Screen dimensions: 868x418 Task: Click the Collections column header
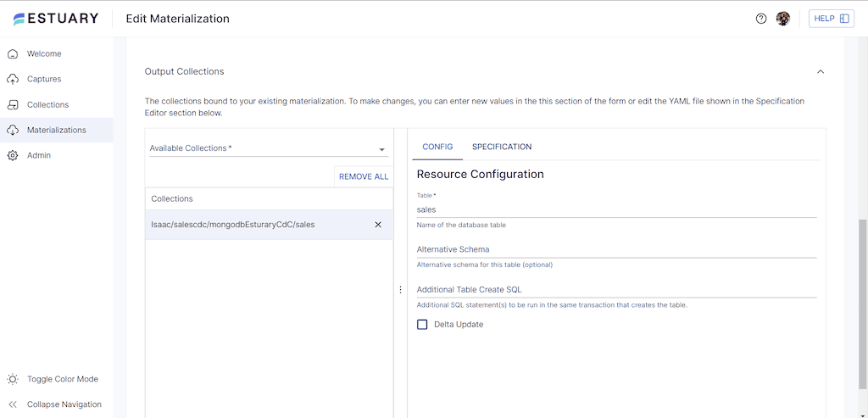click(x=171, y=198)
